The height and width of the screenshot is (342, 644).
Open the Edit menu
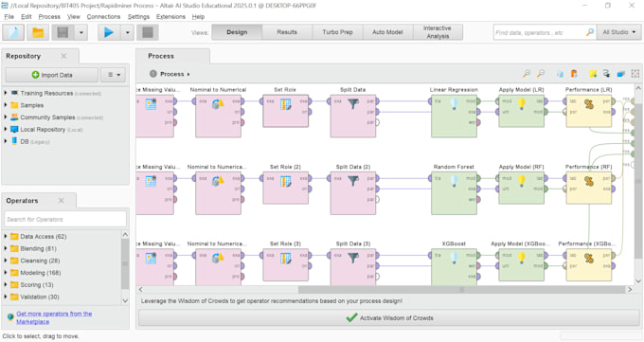(27, 17)
